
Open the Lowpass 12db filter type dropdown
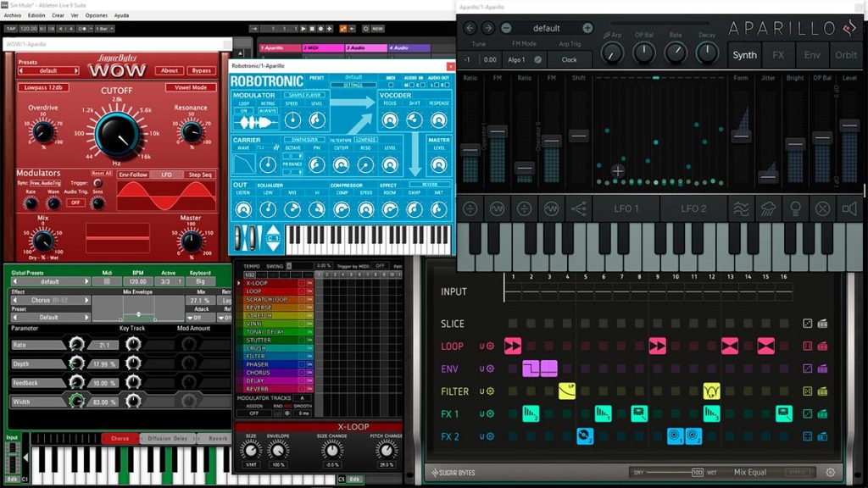point(43,87)
